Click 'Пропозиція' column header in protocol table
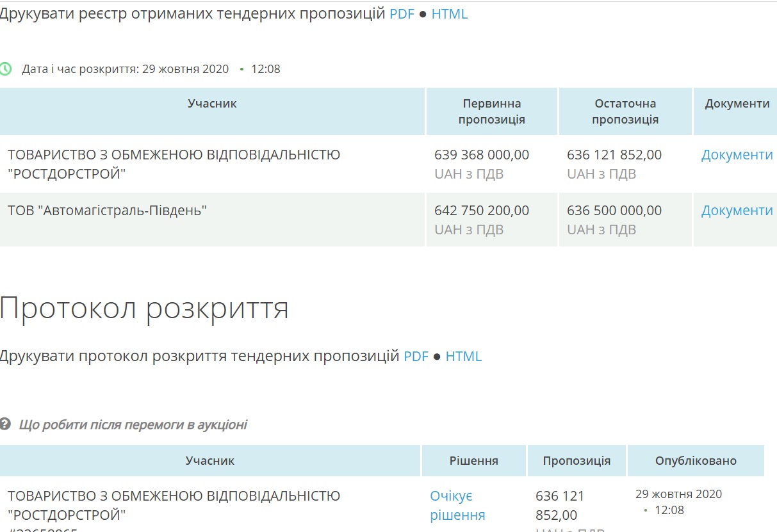The image size is (777, 532). [577, 461]
